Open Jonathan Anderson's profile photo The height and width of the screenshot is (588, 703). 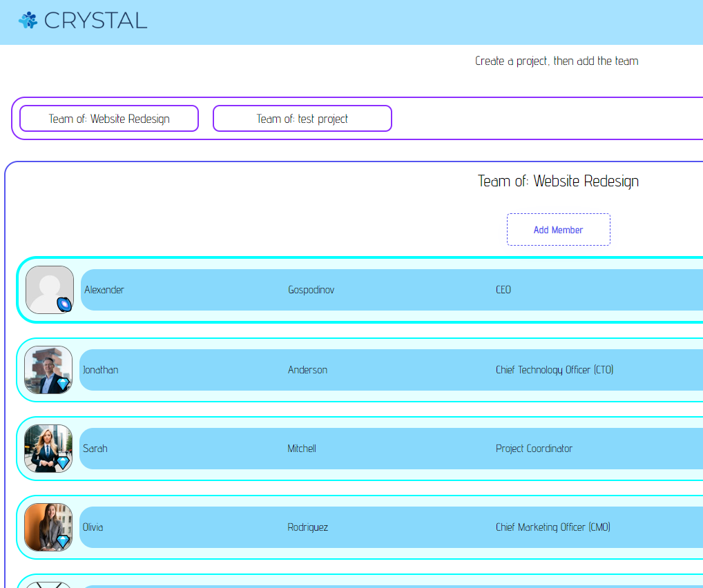pos(48,370)
